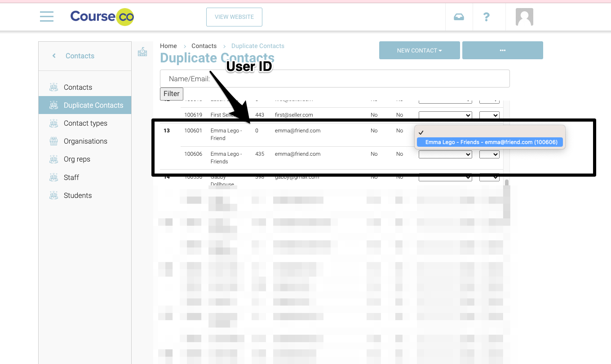Click the CourseCo logo
The height and width of the screenshot is (364, 611).
click(x=102, y=17)
